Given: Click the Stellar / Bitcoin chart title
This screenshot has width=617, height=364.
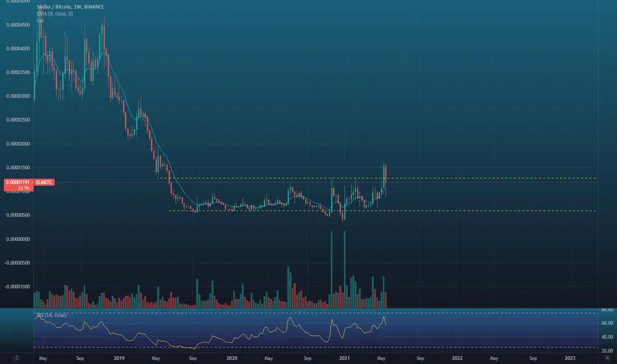Looking at the screenshot, I should pyautogui.click(x=70, y=7).
